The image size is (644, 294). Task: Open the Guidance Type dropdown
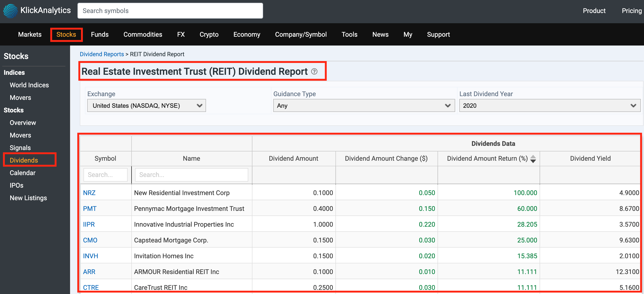(364, 106)
